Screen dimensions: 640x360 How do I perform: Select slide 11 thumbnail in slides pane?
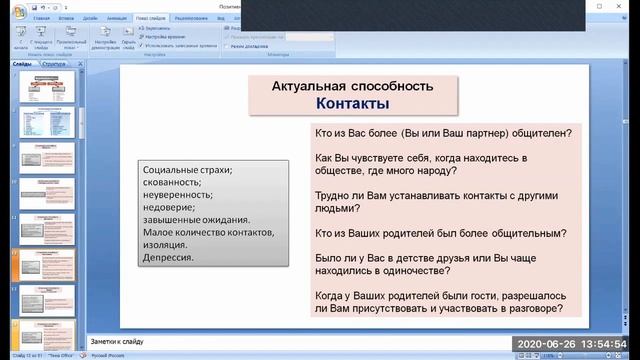(x=47, y=229)
